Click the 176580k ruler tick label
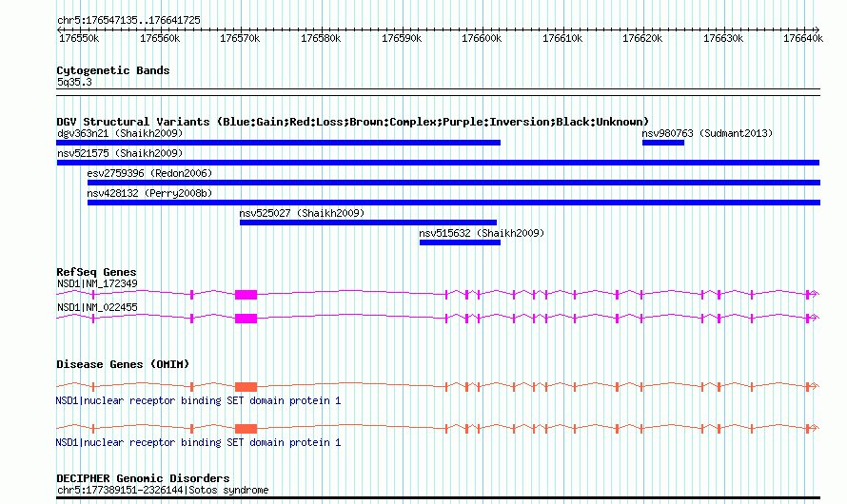The width and height of the screenshot is (847, 504). point(321,39)
